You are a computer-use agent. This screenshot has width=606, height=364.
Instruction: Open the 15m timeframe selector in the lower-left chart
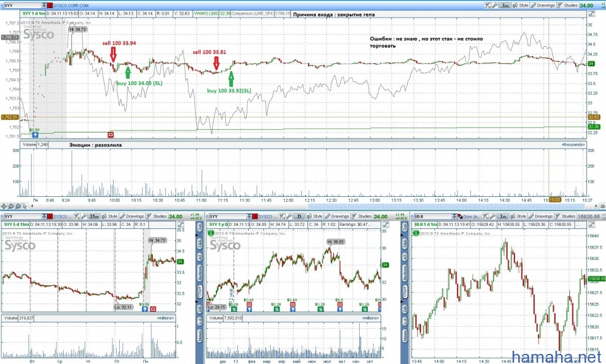(94, 216)
